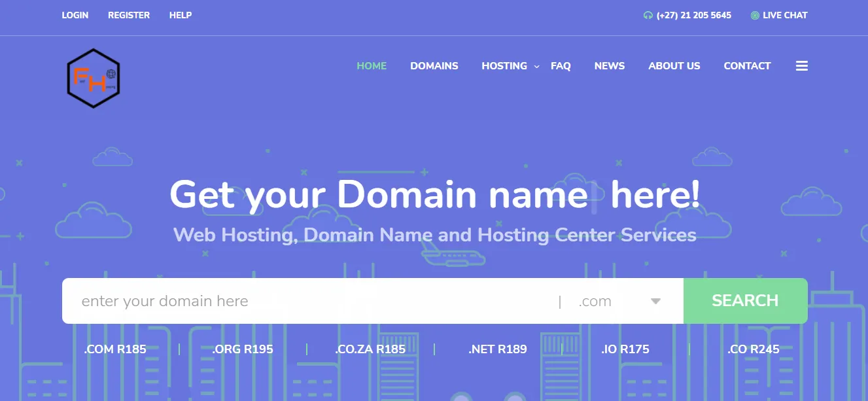This screenshot has height=401, width=868.
Task: Open the .com extension dropdown
Action: 620,301
